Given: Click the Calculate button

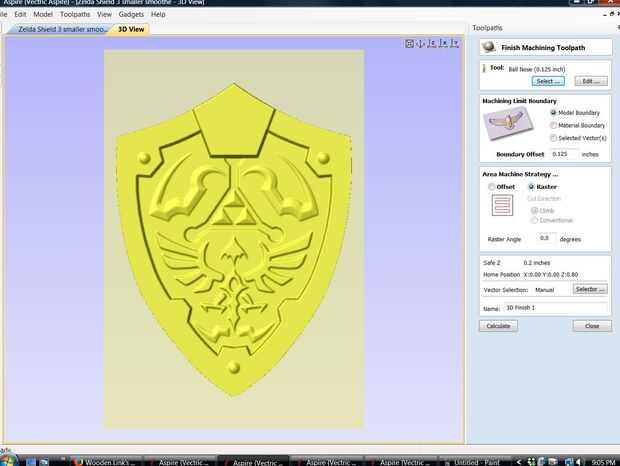Looking at the screenshot, I should (498, 326).
